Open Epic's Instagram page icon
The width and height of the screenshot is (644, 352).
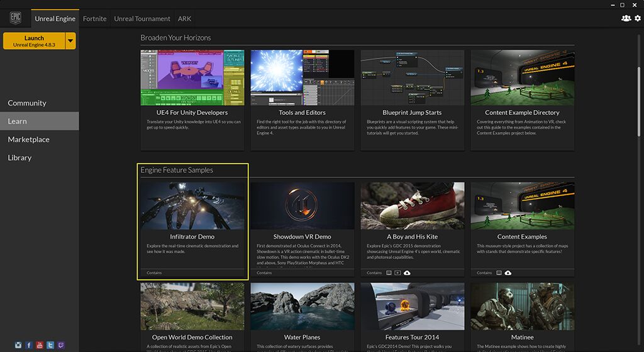[18, 345]
